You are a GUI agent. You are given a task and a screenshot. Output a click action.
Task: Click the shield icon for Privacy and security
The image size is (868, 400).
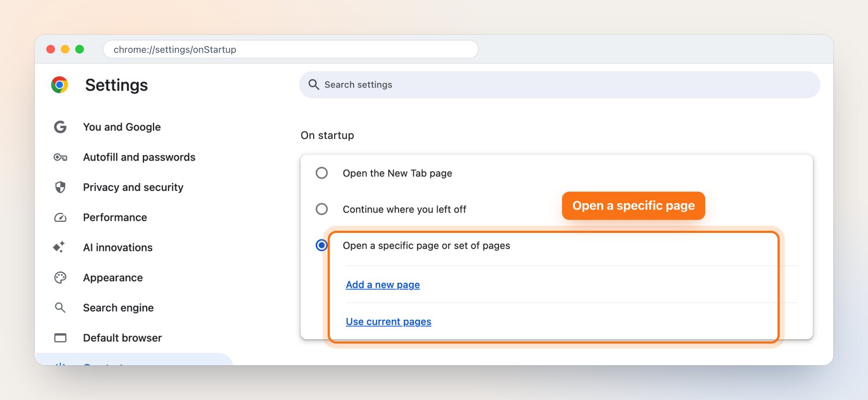pyautogui.click(x=60, y=187)
